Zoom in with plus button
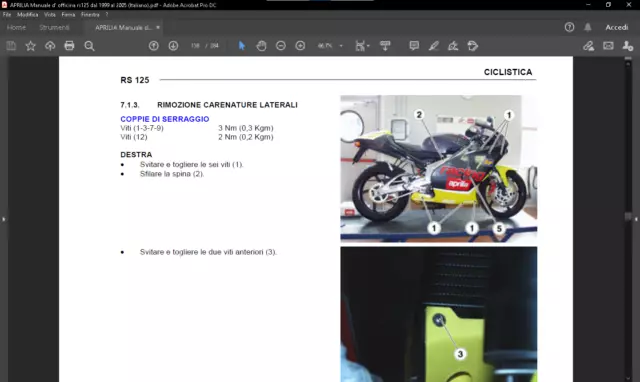Image resolution: width=640 pixels, height=382 pixels. tap(300, 46)
